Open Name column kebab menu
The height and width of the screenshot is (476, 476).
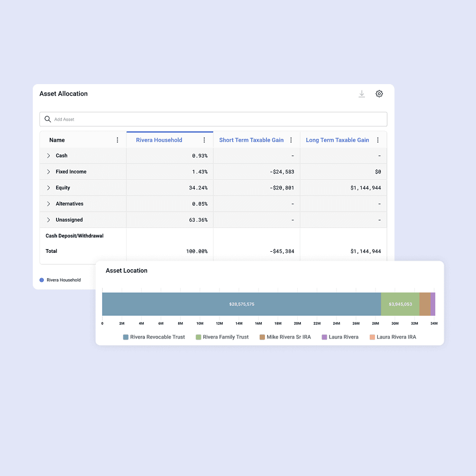tap(117, 140)
